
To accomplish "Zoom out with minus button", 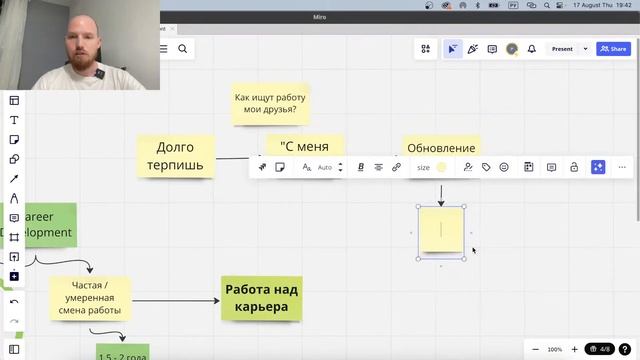I will tap(536, 349).
